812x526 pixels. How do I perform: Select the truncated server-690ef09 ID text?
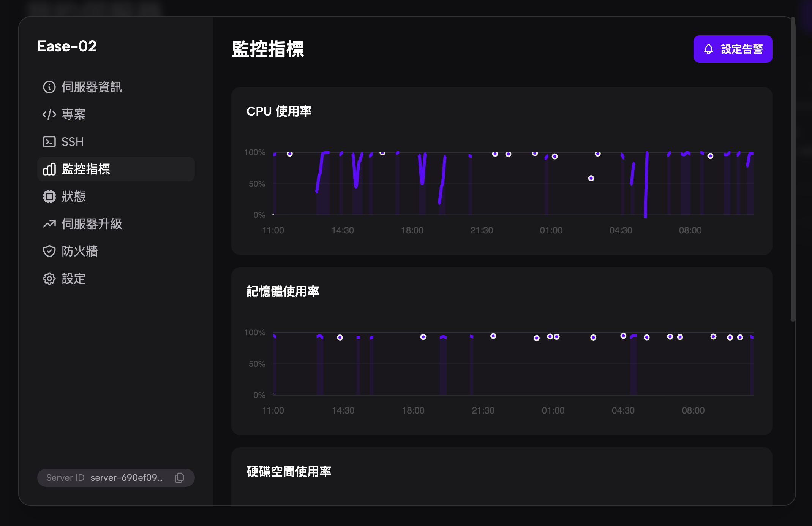(x=126, y=478)
